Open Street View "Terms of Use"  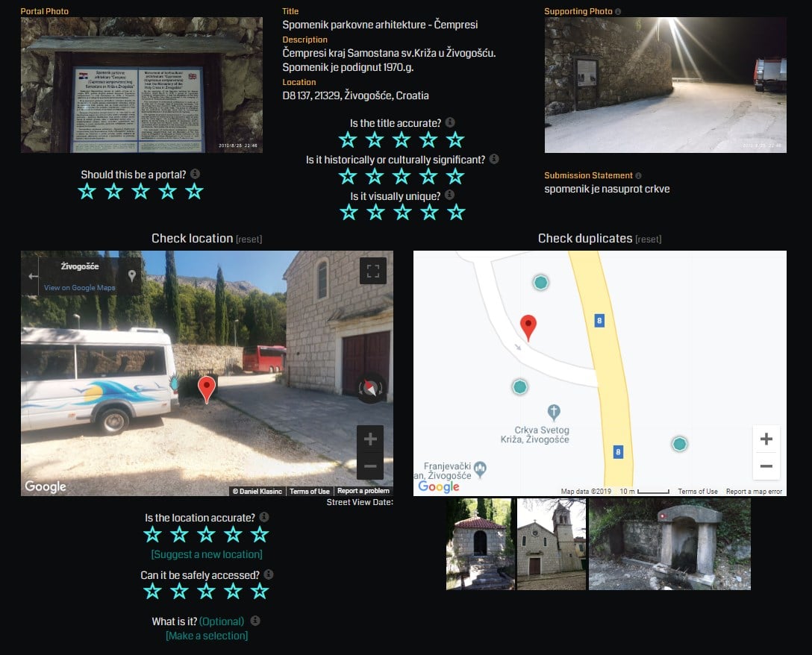310,491
